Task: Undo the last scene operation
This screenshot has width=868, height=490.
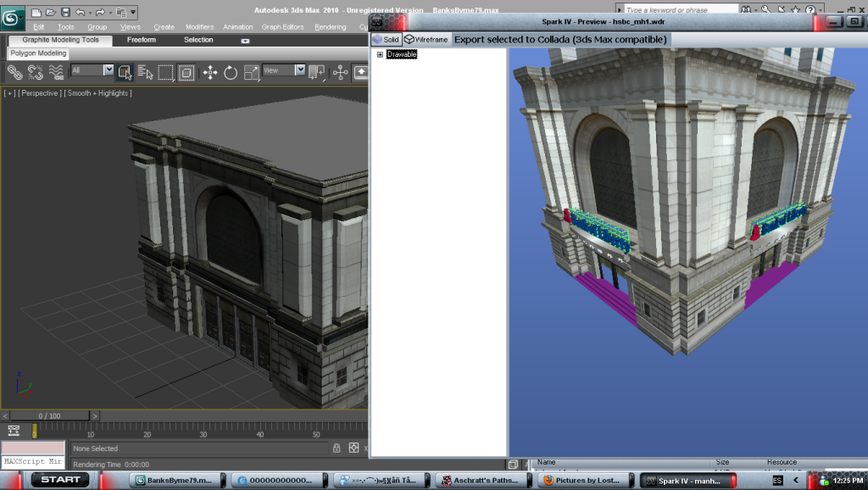Action: tap(81, 12)
